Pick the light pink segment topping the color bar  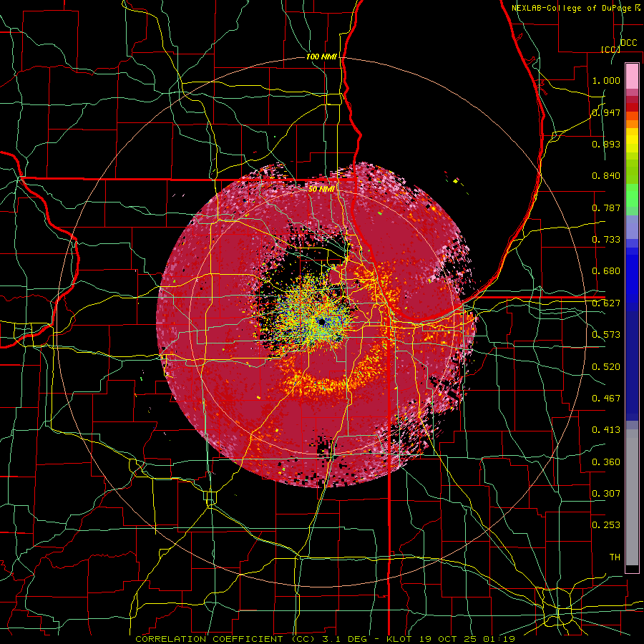click(632, 76)
